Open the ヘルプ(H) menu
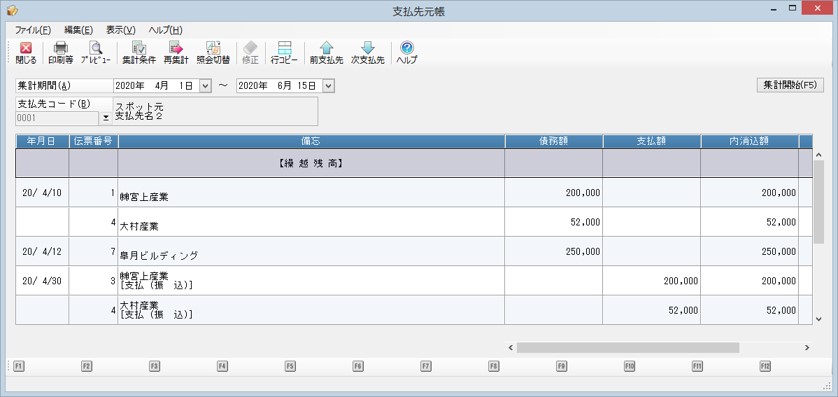Viewport: 838px width, 397px height. [166, 30]
